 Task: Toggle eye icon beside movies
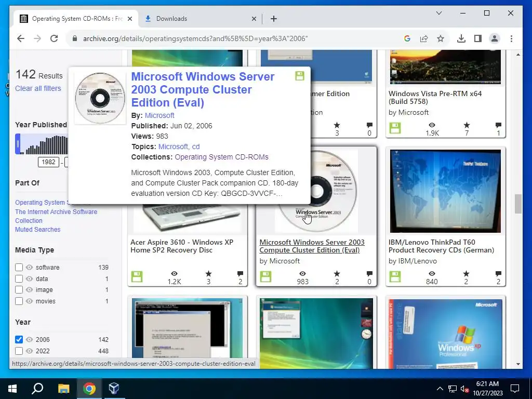tap(30, 301)
